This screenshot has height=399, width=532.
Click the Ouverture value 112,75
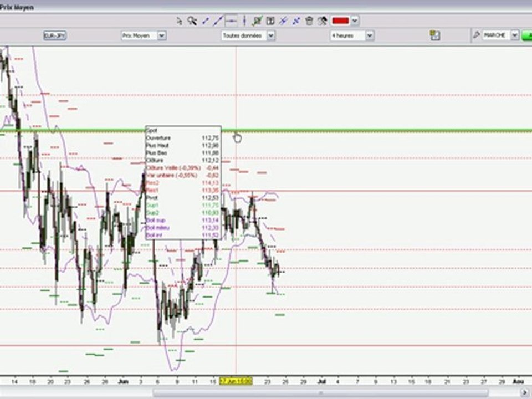(x=211, y=138)
